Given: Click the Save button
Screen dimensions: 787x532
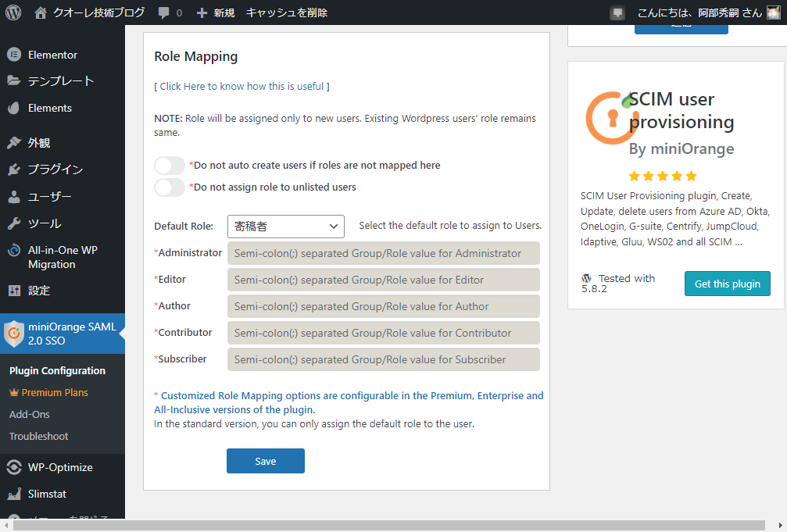Looking at the screenshot, I should (265, 461).
